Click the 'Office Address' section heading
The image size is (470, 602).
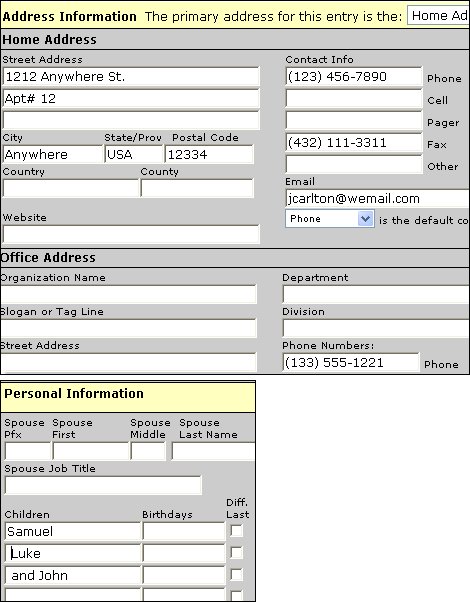pos(48,258)
